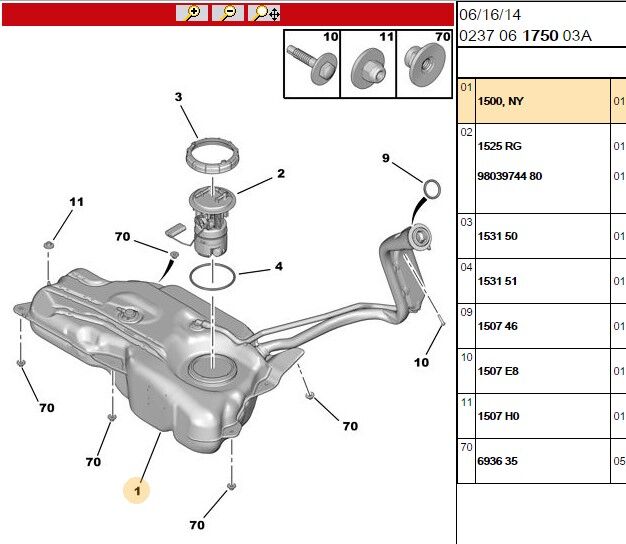
Task: Select part number 1525 RG
Action: [499, 146]
